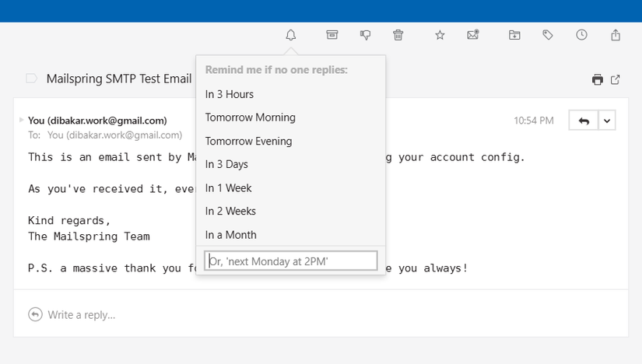Pick In 2 Weeks reminder

pyautogui.click(x=291, y=211)
